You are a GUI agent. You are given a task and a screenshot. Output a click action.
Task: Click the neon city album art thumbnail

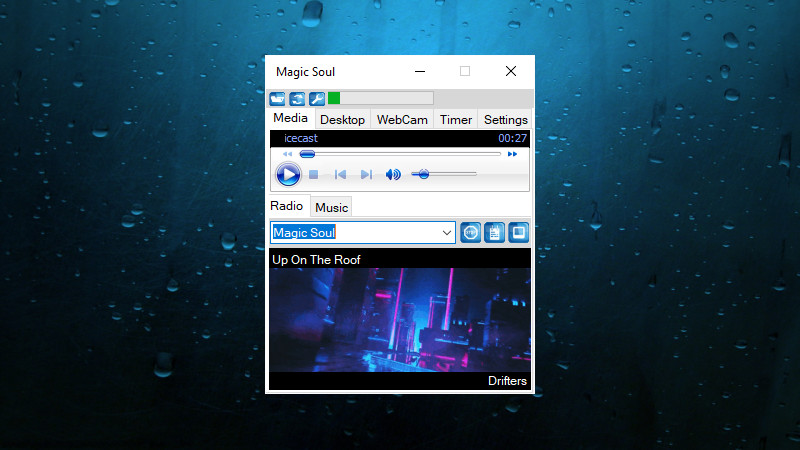(400, 320)
